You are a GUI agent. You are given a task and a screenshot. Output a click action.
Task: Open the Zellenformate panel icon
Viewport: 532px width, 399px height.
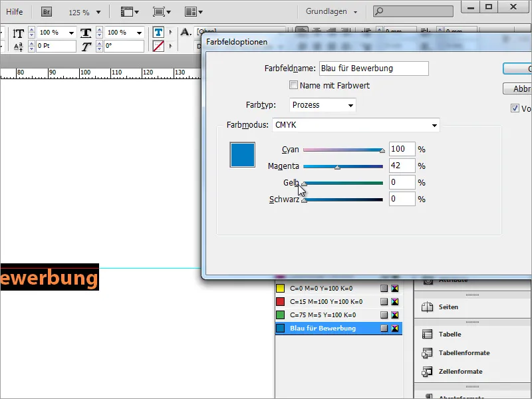click(x=427, y=372)
